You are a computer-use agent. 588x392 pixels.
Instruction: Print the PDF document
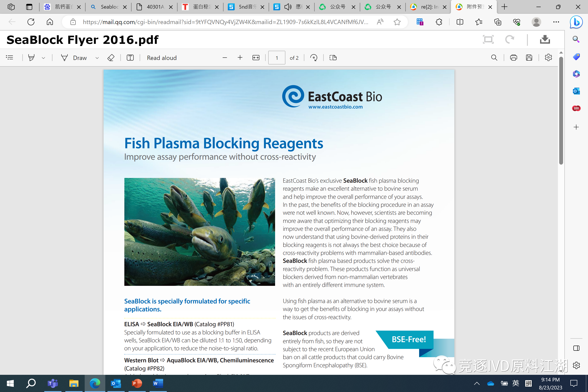coord(513,58)
